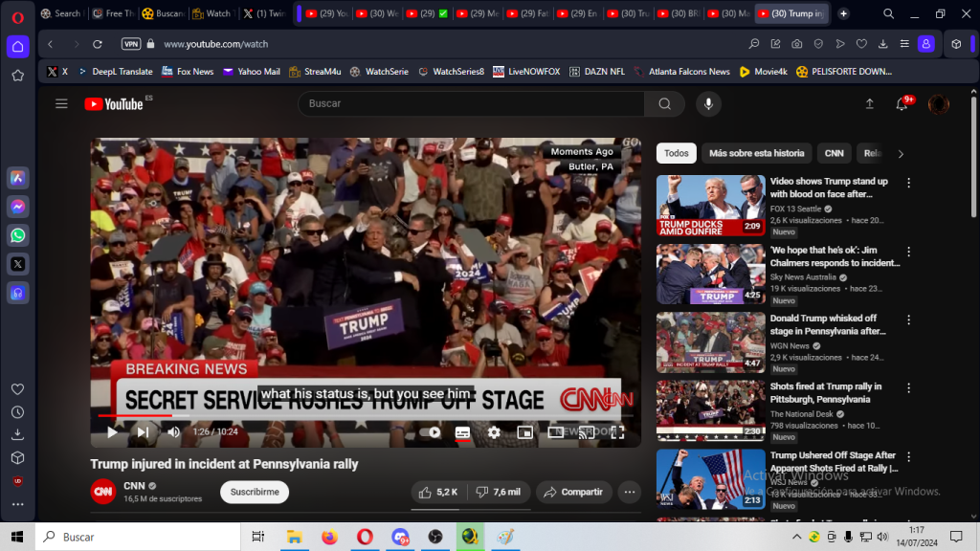Click the address bar heart bookmark icon
The height and width of the screenshot is (551, 980).
861,44
